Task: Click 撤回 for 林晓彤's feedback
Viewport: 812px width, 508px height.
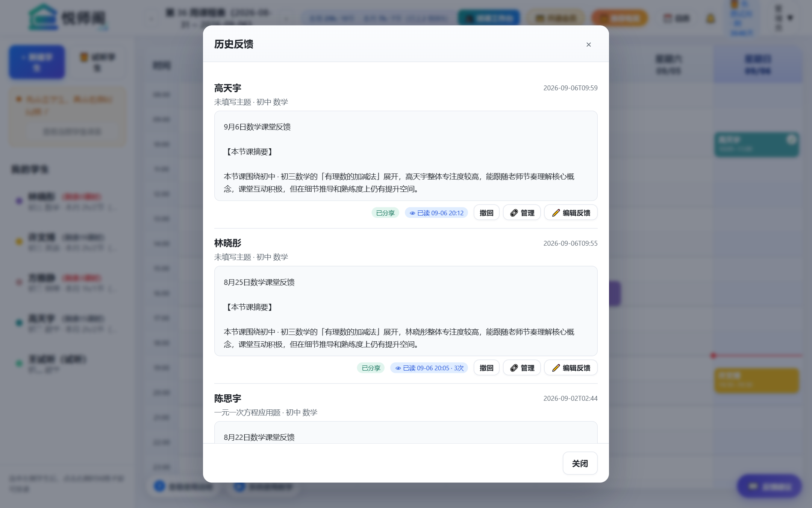Action: click(x=486, y=368)
